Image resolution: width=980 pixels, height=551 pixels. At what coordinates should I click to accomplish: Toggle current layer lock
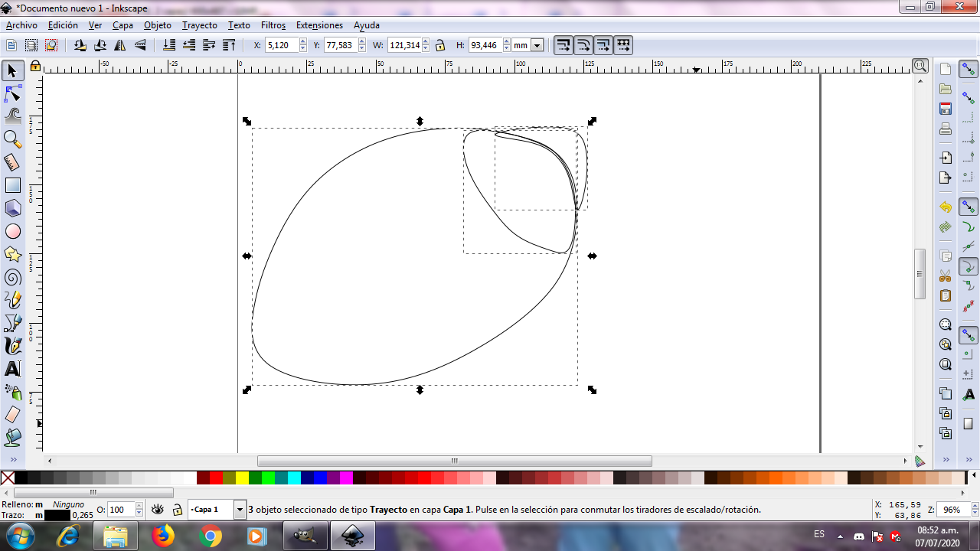pyautogui.click(x=177, y=510)
